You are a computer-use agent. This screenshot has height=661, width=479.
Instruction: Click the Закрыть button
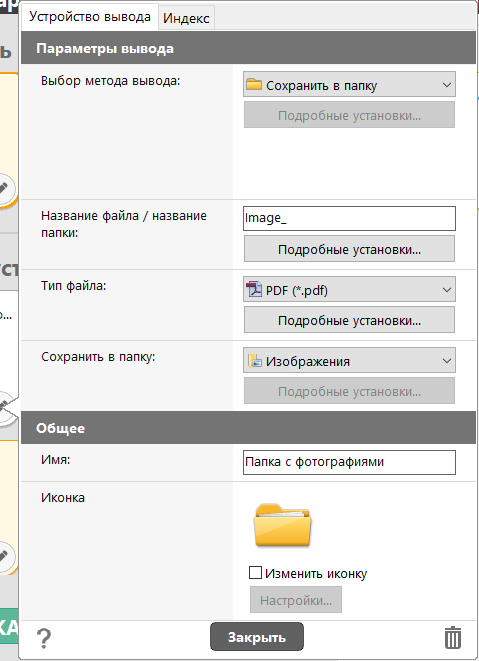point(257,637)
